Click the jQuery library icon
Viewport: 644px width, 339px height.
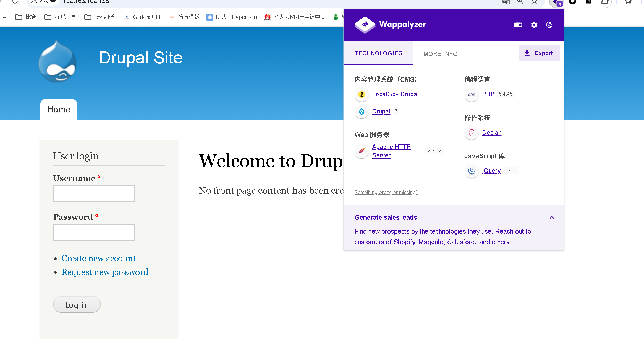click(x=471, y=171)
